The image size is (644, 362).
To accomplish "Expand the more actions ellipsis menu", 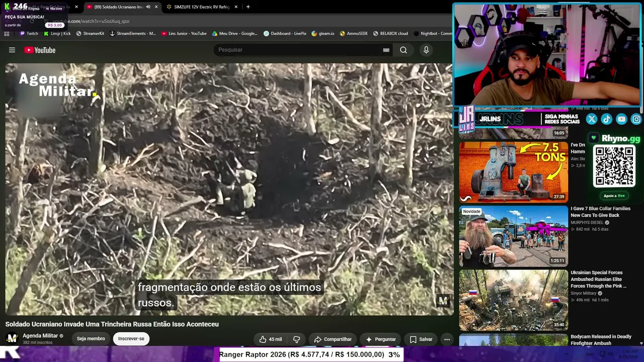I will [447, 339].
